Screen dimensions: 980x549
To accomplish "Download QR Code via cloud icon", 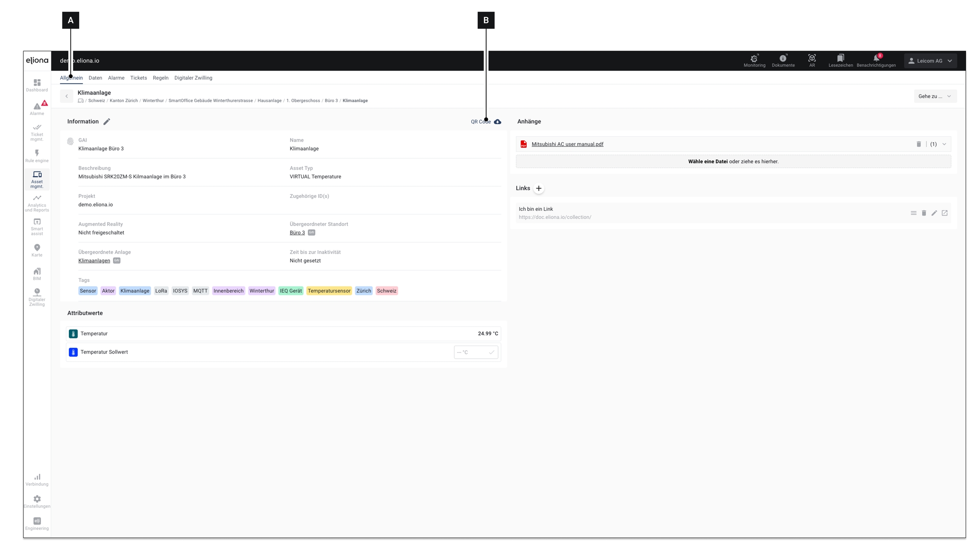I will 497,122.
